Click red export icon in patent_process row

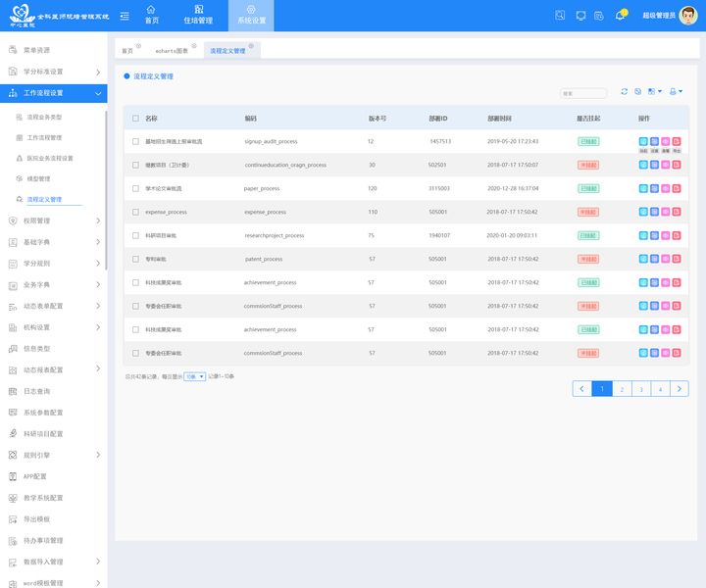[x=677, y=259]
